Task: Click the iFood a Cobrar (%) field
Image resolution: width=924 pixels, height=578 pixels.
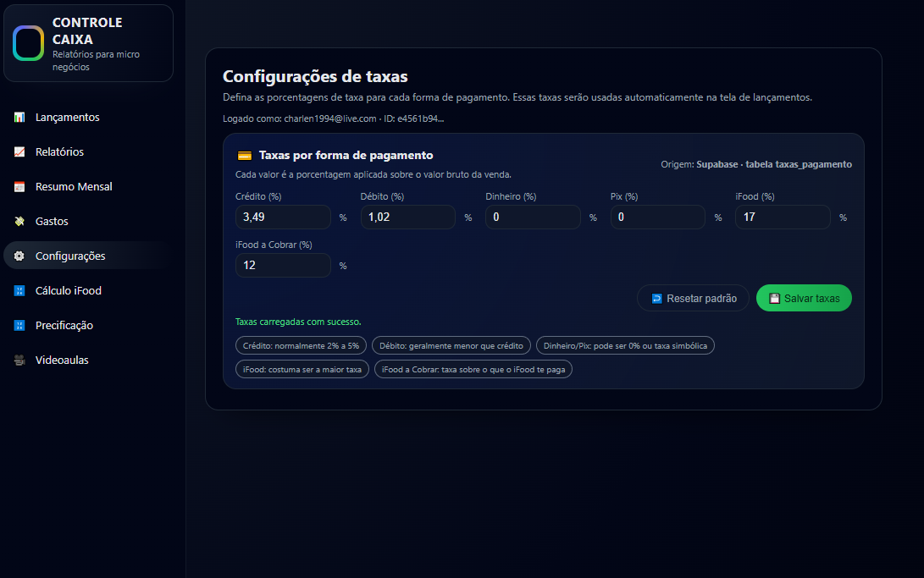Action: tap(283, 265)
